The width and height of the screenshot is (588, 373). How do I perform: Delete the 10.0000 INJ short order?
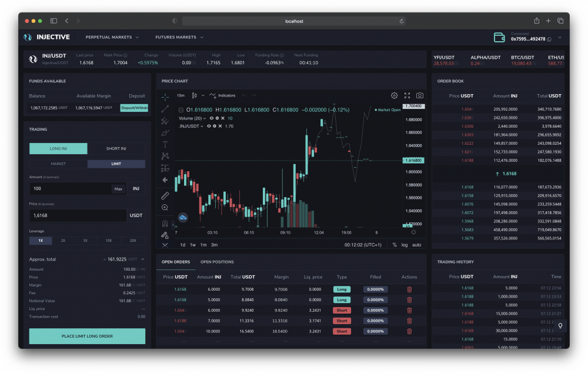point(409,331)
